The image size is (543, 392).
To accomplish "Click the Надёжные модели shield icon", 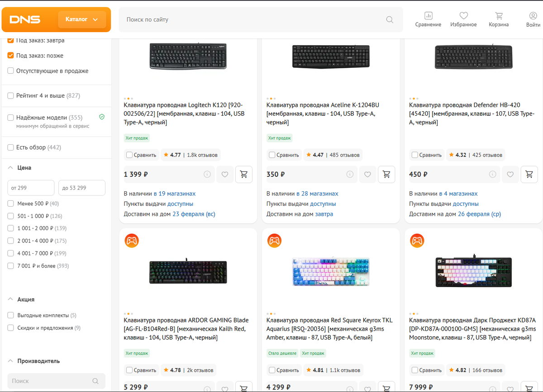I will click(x=102, y=117).
